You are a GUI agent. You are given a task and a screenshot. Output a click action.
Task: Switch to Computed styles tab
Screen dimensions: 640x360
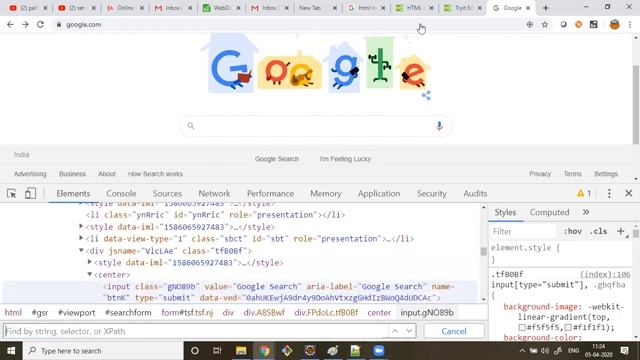click(549, 212)
